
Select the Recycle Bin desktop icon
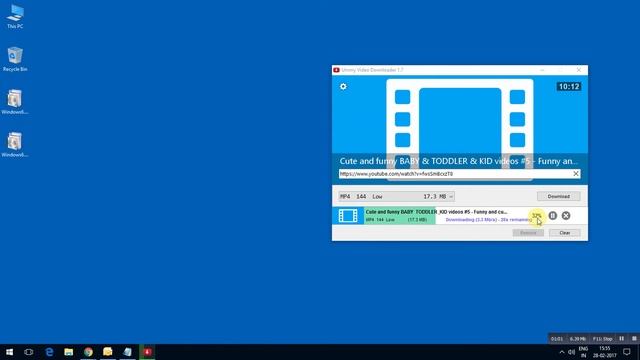15,60
